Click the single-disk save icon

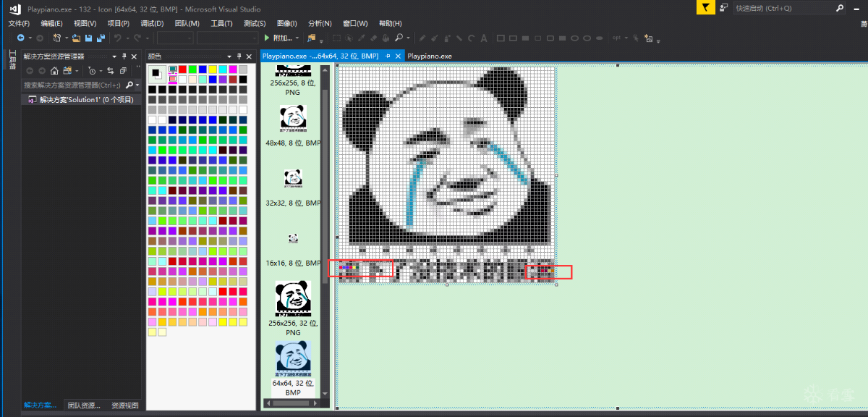(x=88, y=38)
